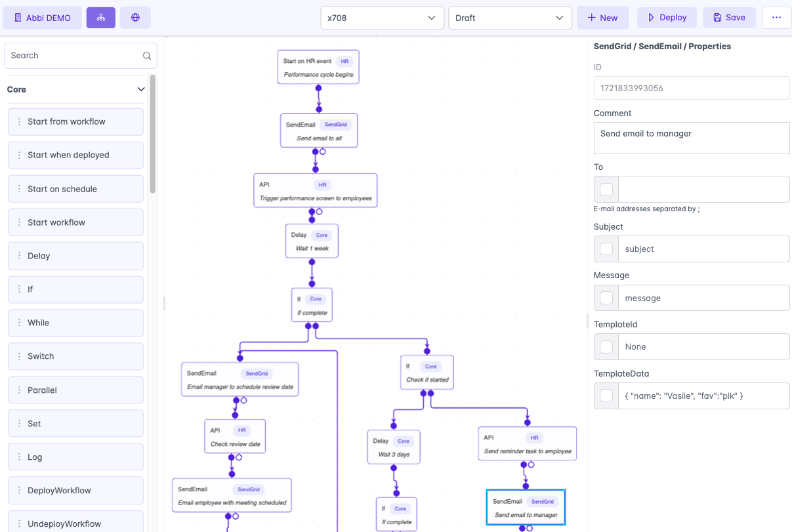Click drag handle icon of Switch item
792x532 pixels.
click(x=19, y=356)
